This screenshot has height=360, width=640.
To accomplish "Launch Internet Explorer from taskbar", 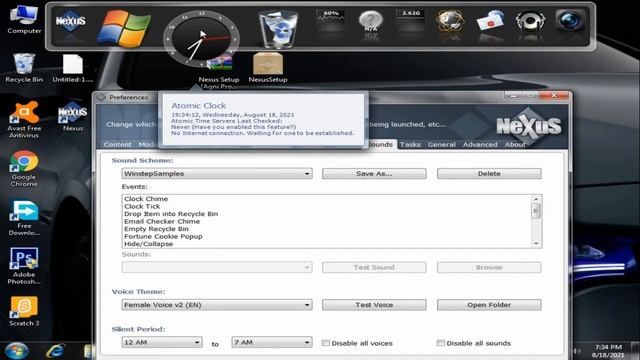I will click(x=56, y=351).
